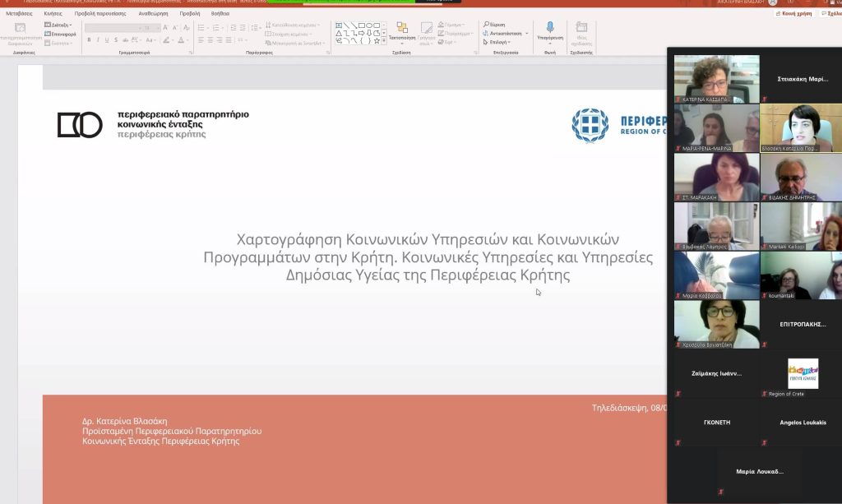Apply a numbered list
The height and width of the screenshot is (504, 842).
216,27
